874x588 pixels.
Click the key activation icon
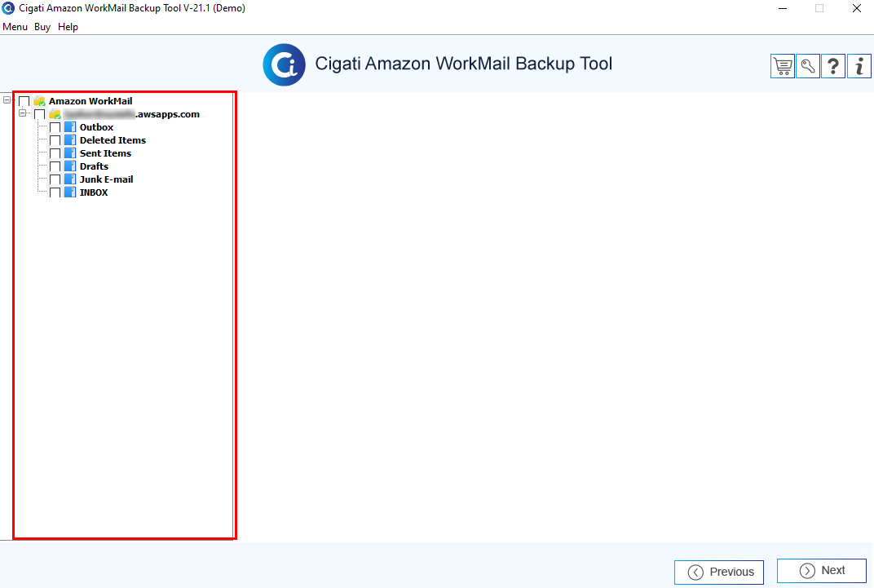click(808, 66)
